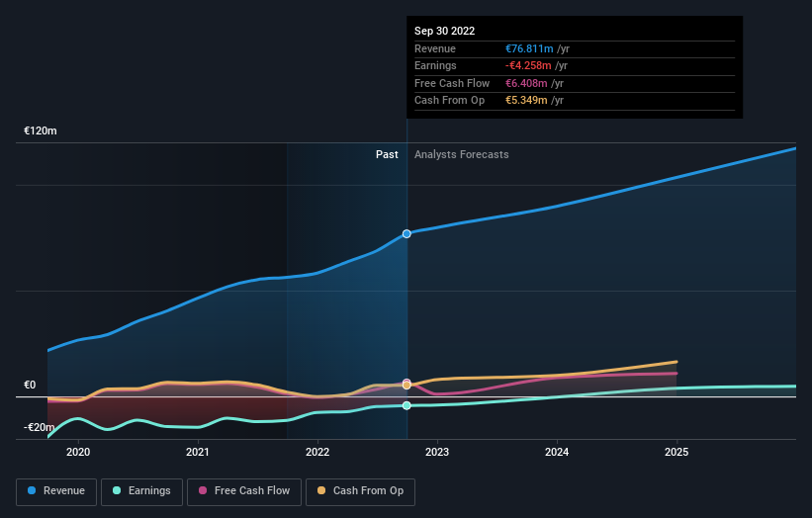Screen dimensions: 812x518
Task: Toggle the Revenue legend button
Action: pos(56,491)
